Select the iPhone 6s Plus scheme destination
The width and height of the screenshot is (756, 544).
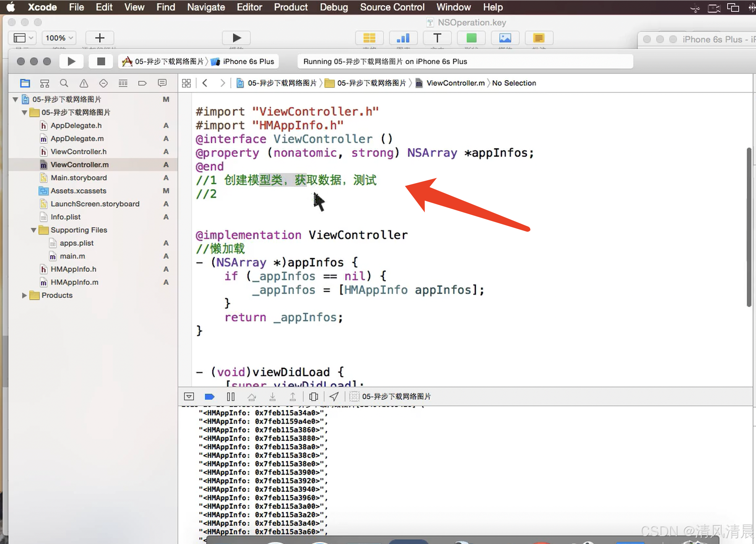248,61
